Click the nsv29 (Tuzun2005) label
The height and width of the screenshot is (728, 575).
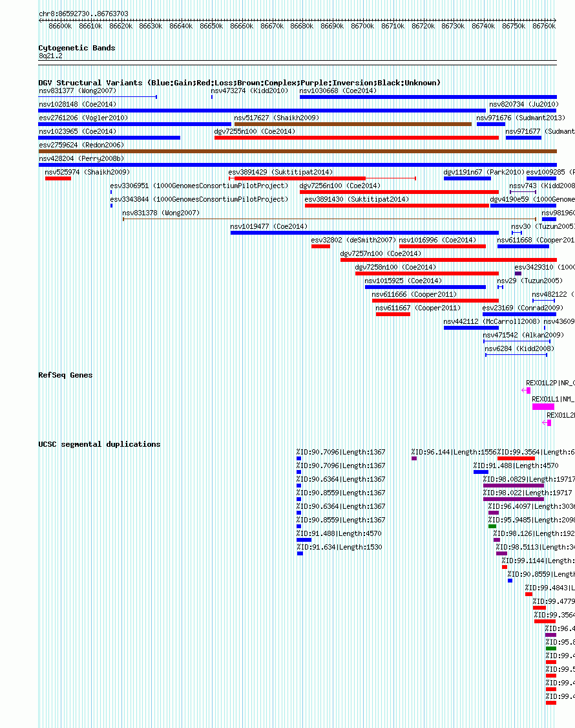point(530,281)
